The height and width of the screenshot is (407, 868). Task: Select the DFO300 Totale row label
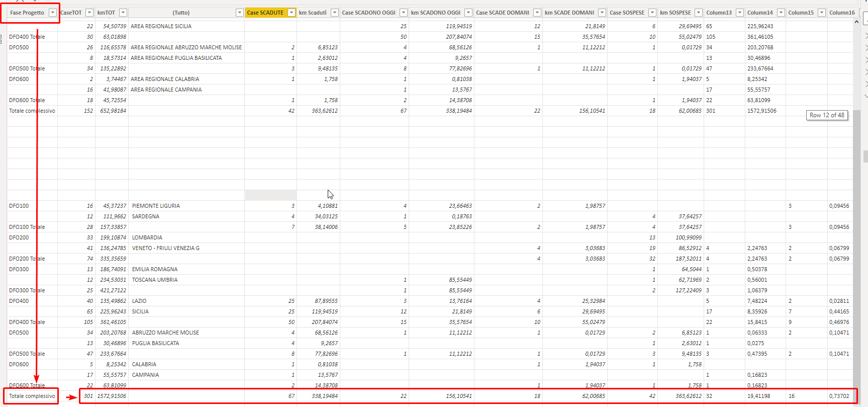(x=32, y=290)
